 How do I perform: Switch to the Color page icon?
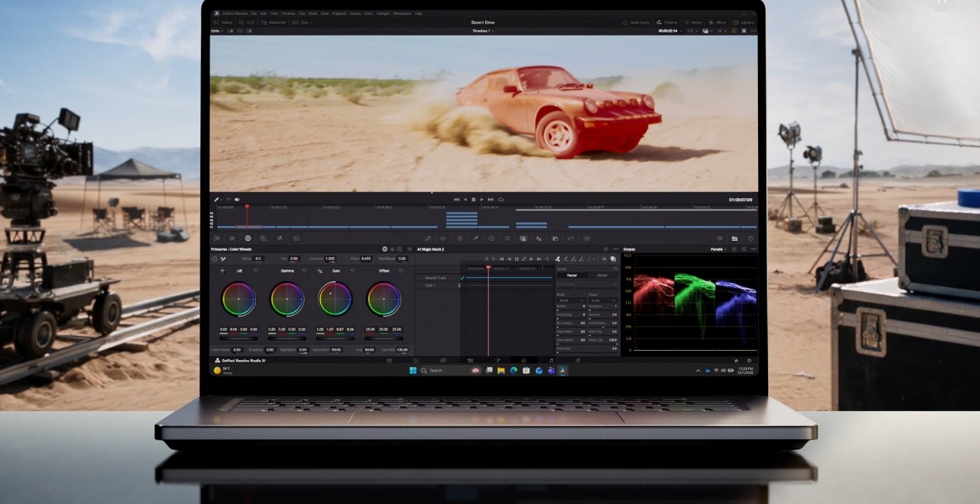(x=524, y=361)
